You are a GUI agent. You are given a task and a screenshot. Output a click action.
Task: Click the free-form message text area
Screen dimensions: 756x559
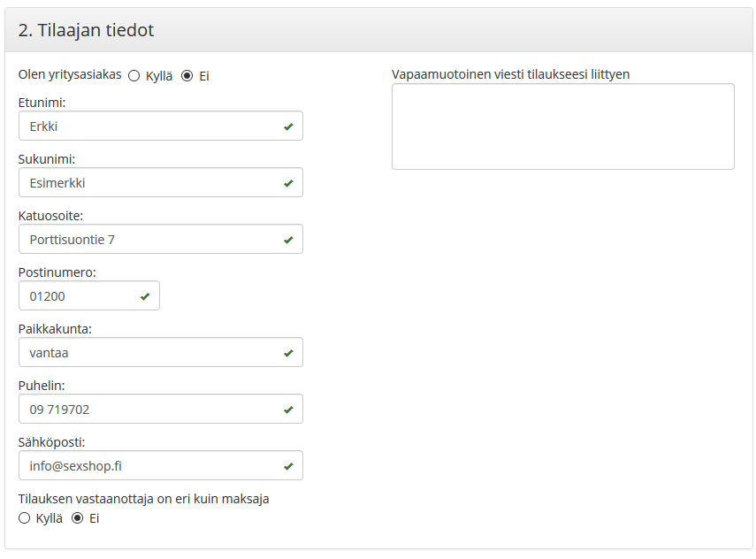tap(562, 126)
